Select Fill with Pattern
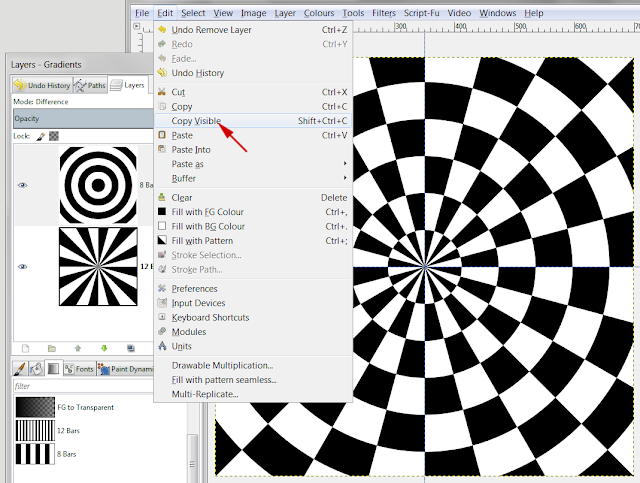 253,241
